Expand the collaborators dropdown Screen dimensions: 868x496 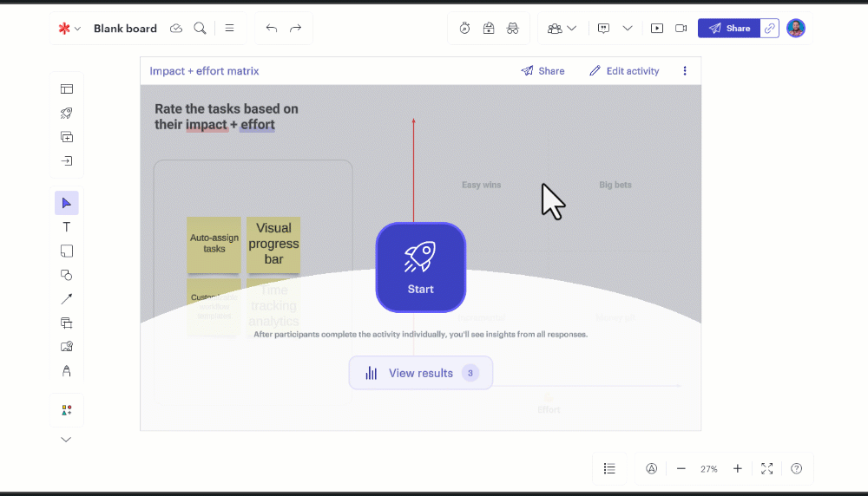pos(562,29)
